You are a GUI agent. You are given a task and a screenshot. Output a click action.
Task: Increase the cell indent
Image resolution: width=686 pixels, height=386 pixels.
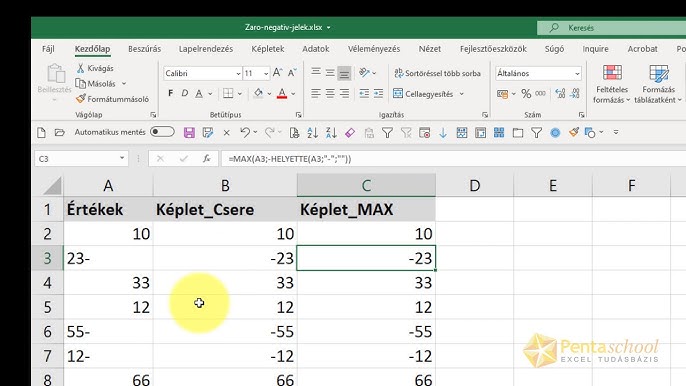(378, 94)
